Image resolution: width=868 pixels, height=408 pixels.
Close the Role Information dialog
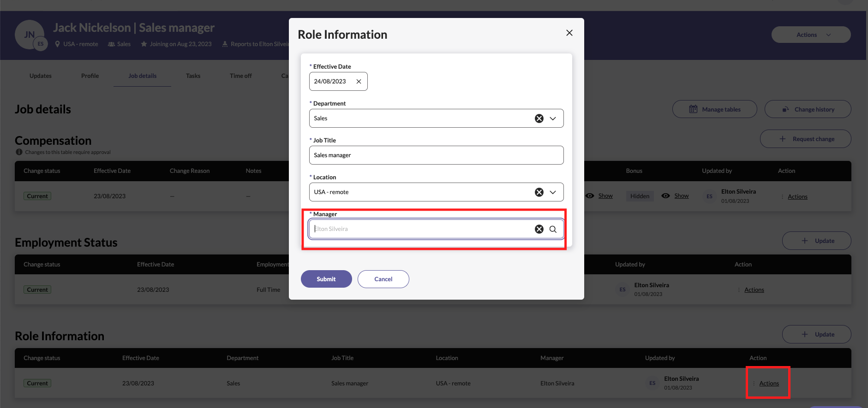tap(569, 33)
